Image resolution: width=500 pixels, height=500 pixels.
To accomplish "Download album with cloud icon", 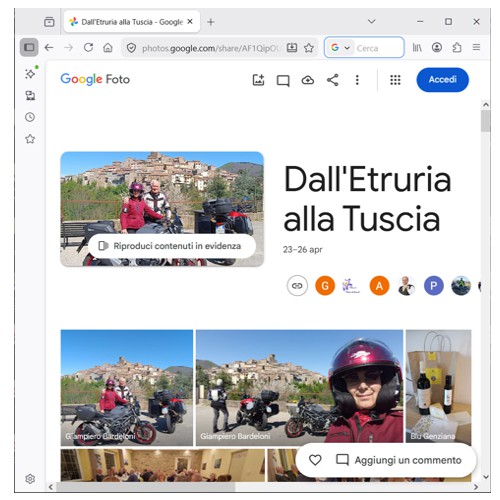I will pyautogui.click(x=308, y=80).
